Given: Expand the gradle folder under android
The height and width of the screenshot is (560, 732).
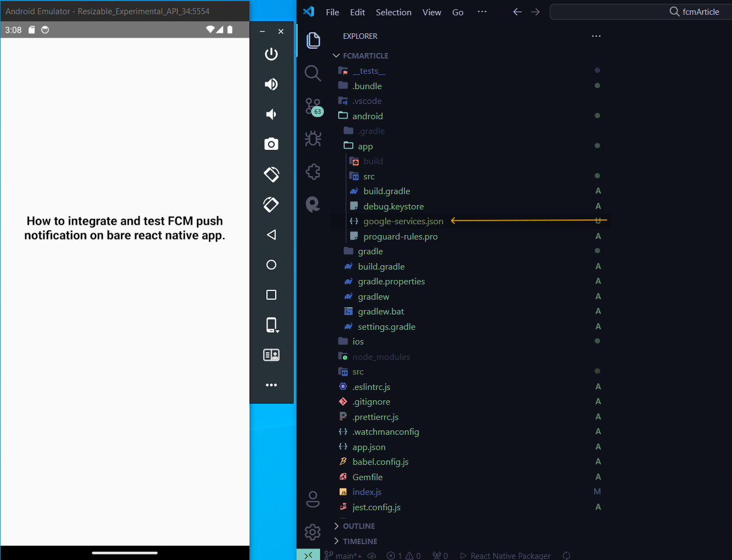Looking at the screenshot, I should tap(470, 252).
